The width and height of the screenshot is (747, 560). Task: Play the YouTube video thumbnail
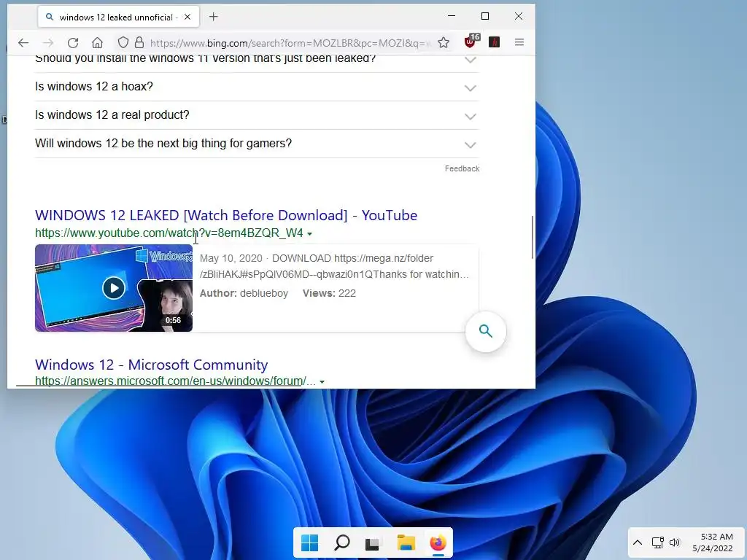114,288
